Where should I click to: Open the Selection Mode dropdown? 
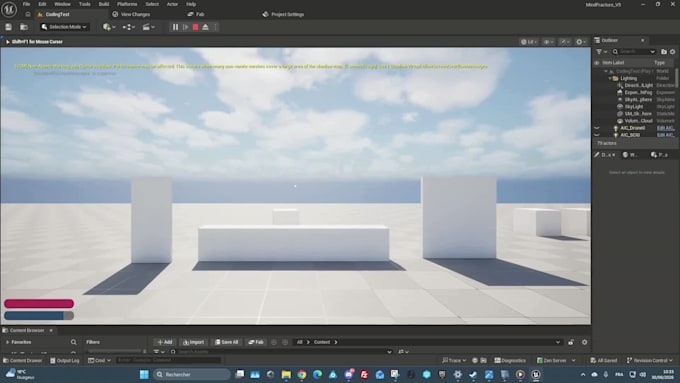coord(64,27)
